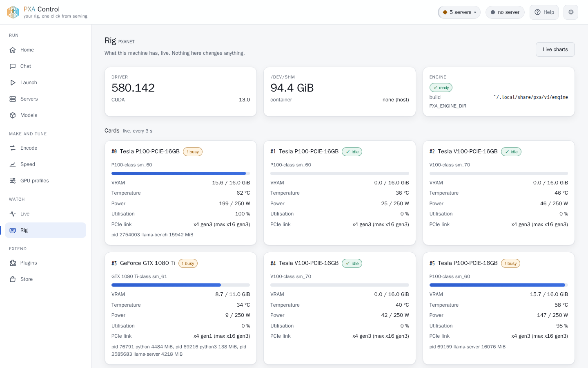Go to the GPU profiles menu item
The width and height of the screenshot is (588, 368).
[x=45, y=181]
